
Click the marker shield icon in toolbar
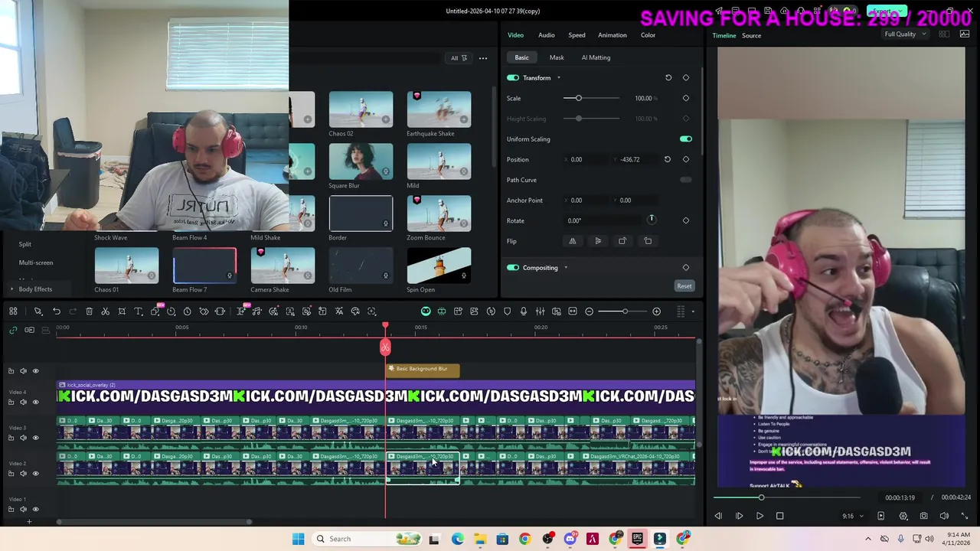507,311
